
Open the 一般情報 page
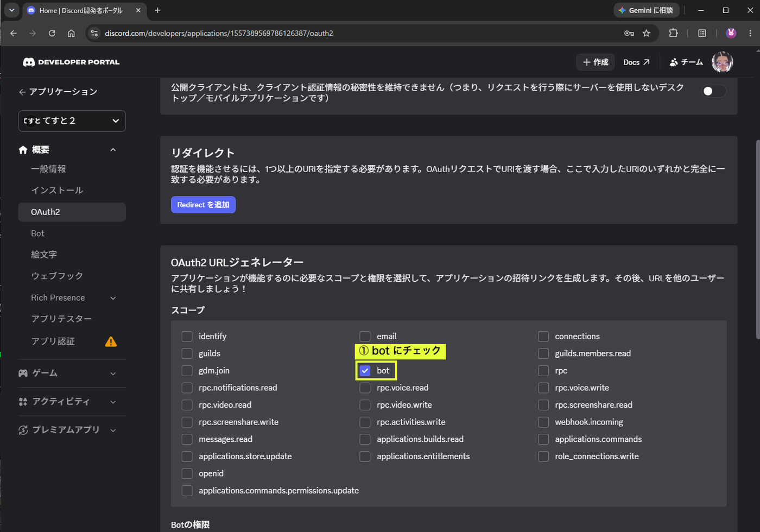tap(48, 169)
